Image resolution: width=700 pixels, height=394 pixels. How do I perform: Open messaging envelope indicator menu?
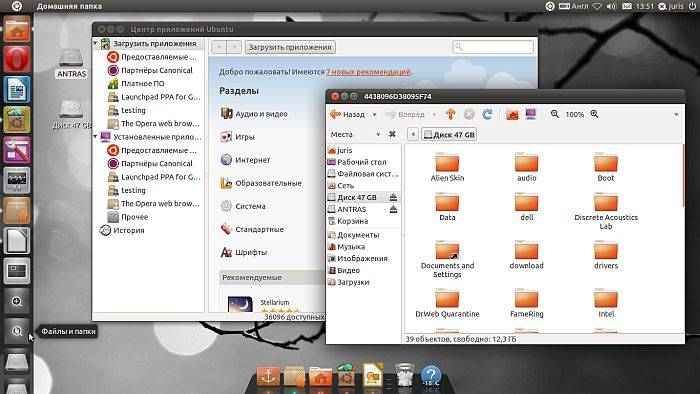[627, 6]
